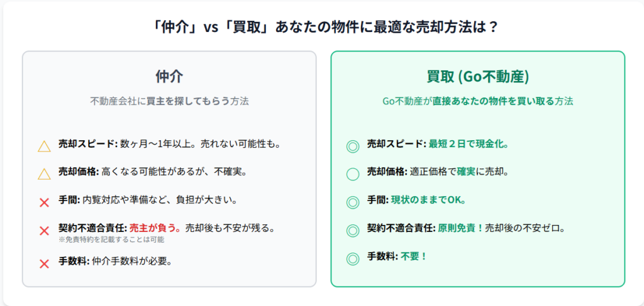Click the text 仲介手数料が必要。
Viewport: 644px width, 306px height.
(x=132, y=261)
